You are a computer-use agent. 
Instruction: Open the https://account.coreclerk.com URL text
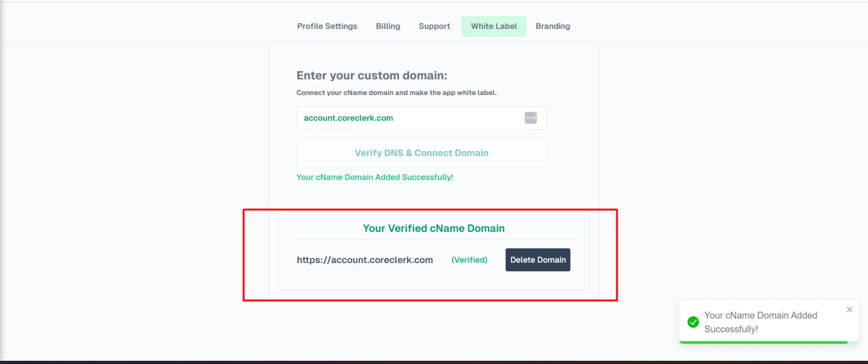(x=364, y=260)
